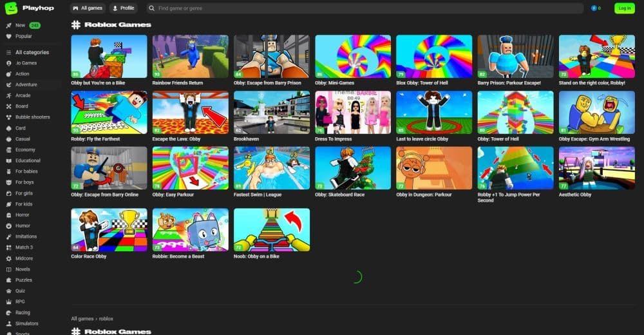This screenshot has height=335, width=644.
Task: Click the Popular heart icon
Action: tap(8, 36)
